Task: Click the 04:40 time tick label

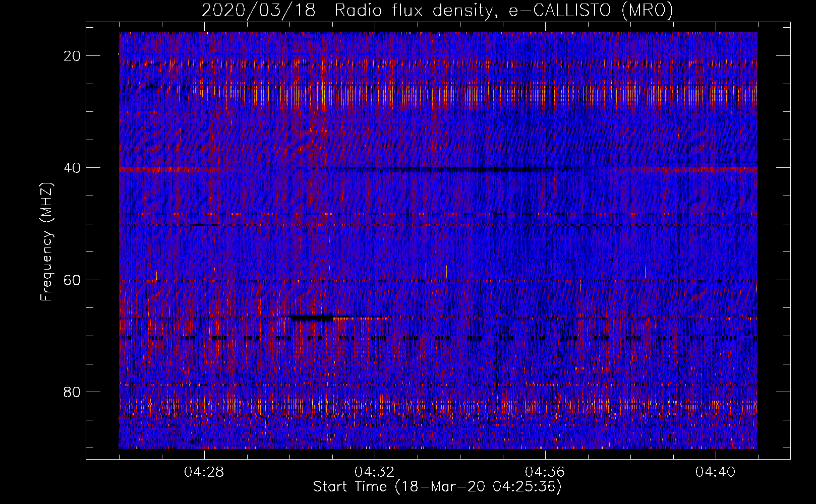Action: tap(715, 472)
